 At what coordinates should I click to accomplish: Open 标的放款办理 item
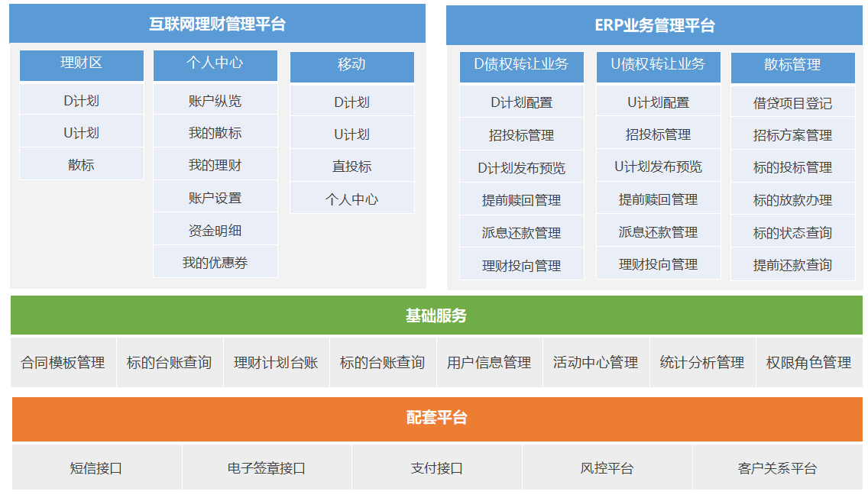pos(792,200)
